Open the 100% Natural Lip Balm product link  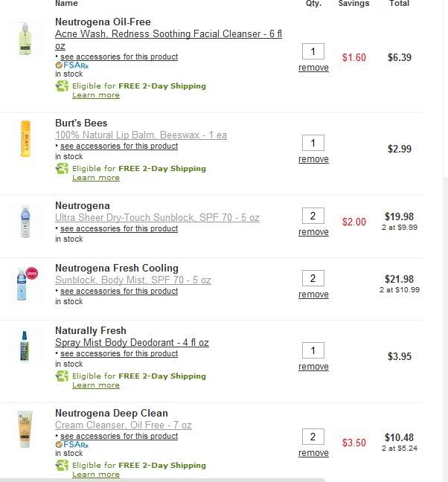pos(141,135)
